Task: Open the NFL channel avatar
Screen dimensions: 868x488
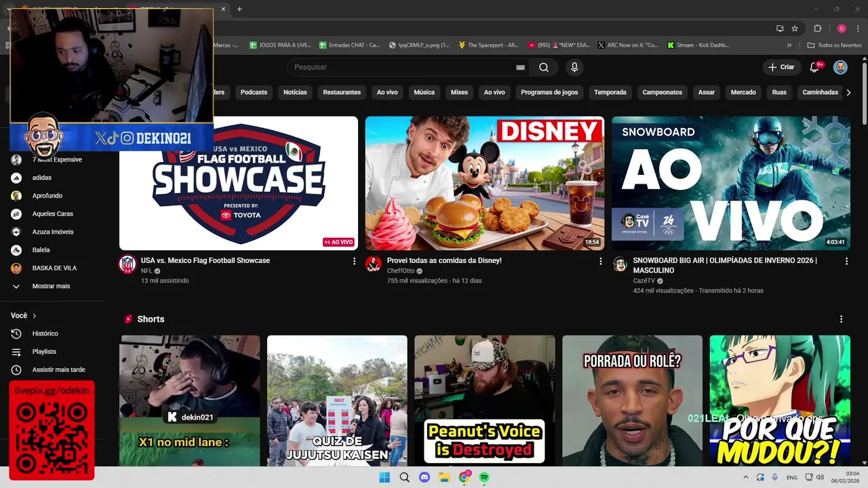Action: [127, 264]
